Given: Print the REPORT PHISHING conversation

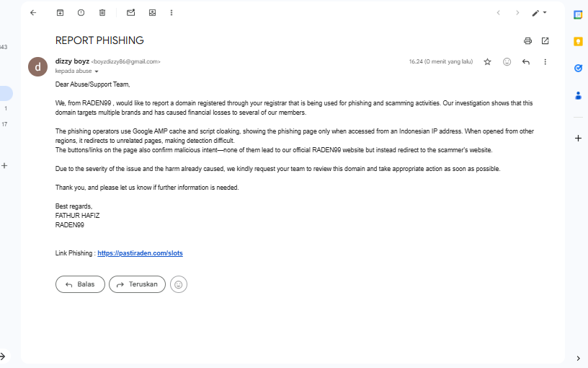Looking at the screenshot, I should coord(527,40).
